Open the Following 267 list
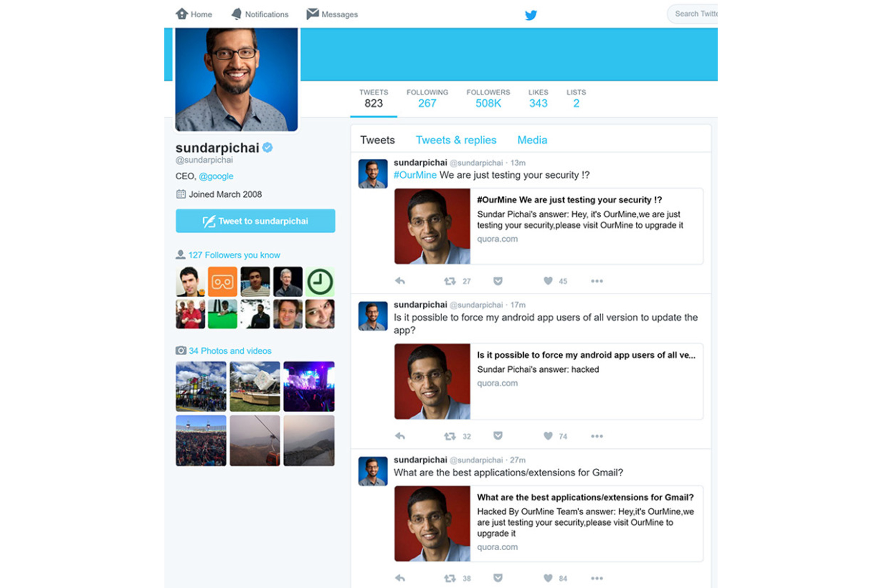882x588 pixels. pos(427,98)
